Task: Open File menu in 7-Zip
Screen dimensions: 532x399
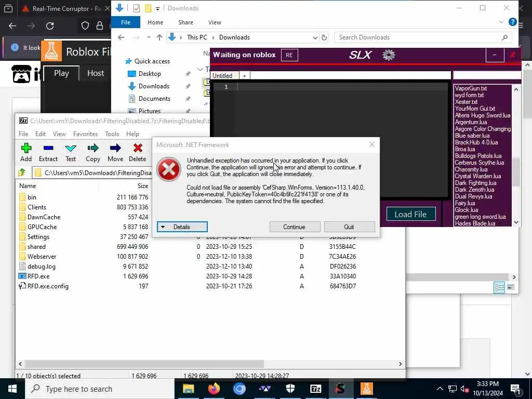Action: (x=23, y=134)
